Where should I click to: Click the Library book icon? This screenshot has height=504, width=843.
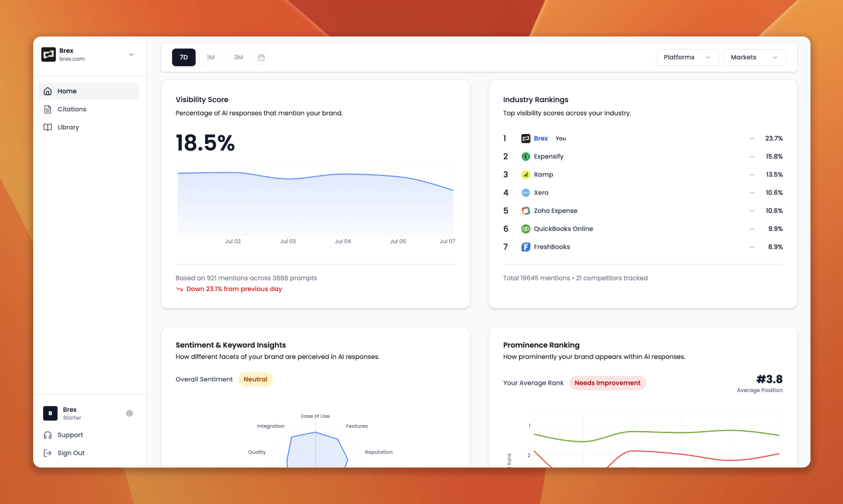(x=48, y=127)
